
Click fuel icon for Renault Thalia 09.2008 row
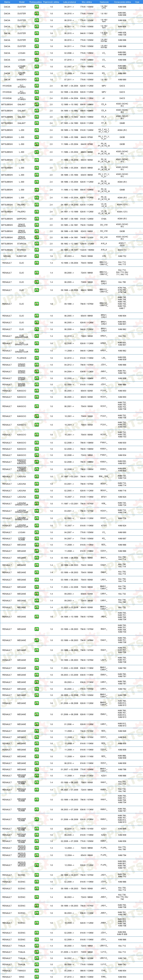[x=37, y=964]
